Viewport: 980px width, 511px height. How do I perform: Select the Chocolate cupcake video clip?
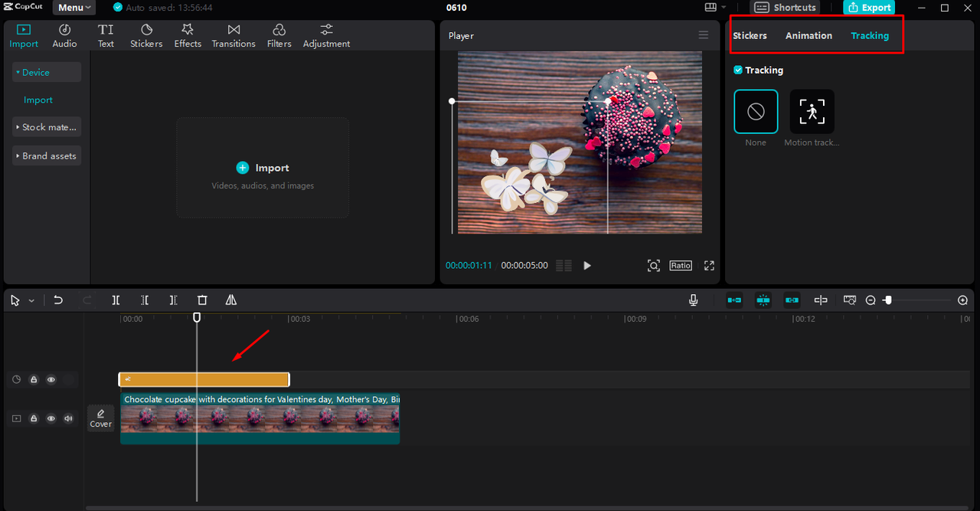point(260,418)
